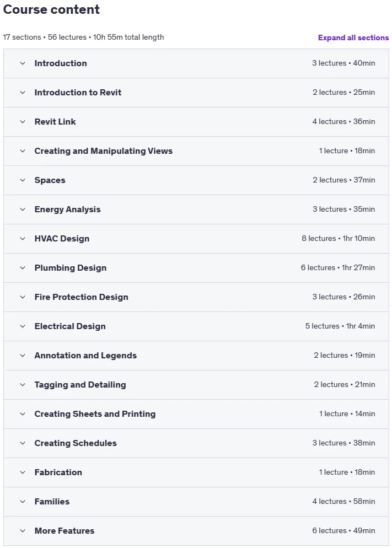Viewport: 392px width, 548px height.
Task: Select the Annotation and Legends heading
Action: (85, 356)
